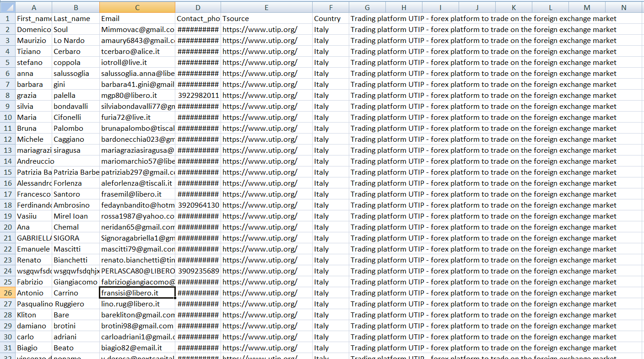
Task: Select the Country header cell
Action: pos(330,18)
